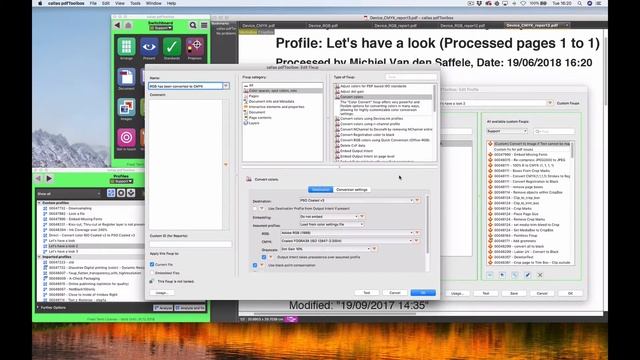Screen dimensions: 640x360
Task: Select the blue Profiles view icon
Action: [x=111, y=193]
